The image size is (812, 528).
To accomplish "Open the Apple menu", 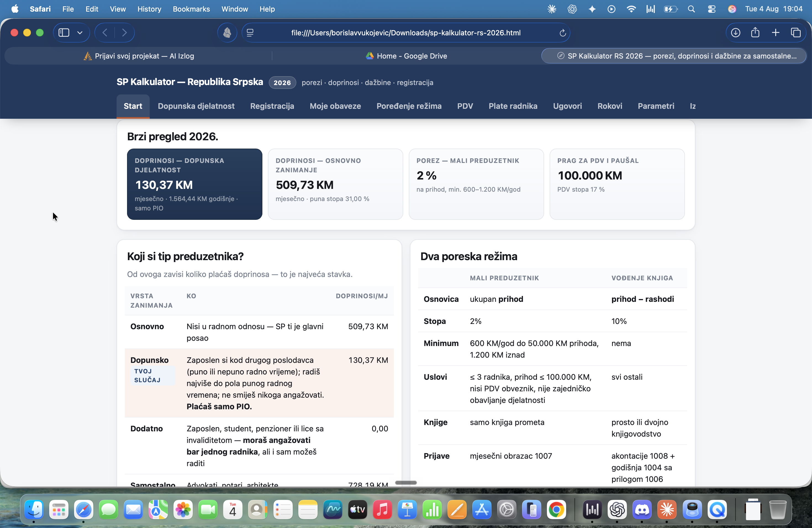I will (15, 9).
